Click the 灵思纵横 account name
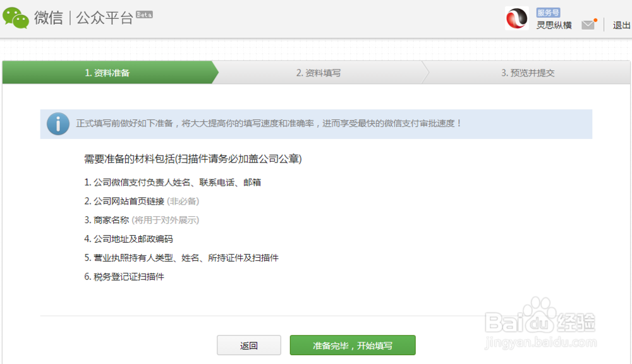Image resolution: width=632 pixels, height=364 pixels. [554, 25]
